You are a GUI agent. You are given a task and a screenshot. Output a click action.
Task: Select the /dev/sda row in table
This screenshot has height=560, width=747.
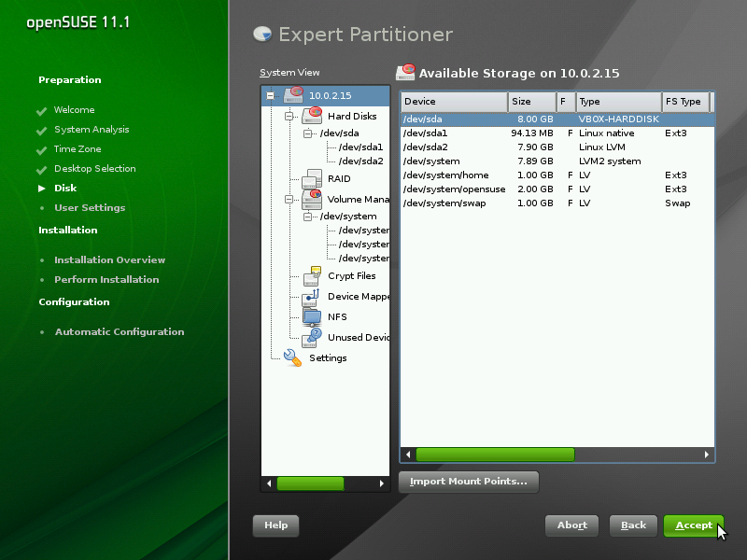click(557, 119)
